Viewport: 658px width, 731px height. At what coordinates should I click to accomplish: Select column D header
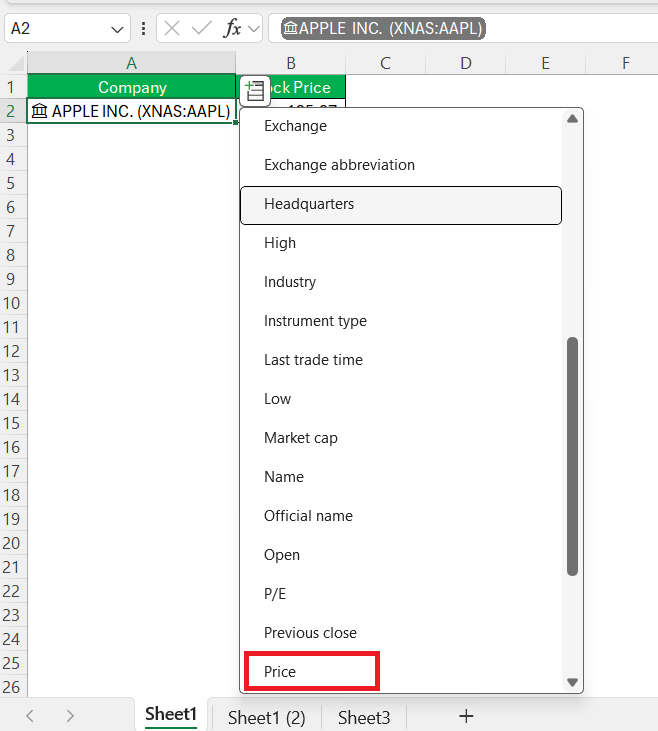click(465, 63)
